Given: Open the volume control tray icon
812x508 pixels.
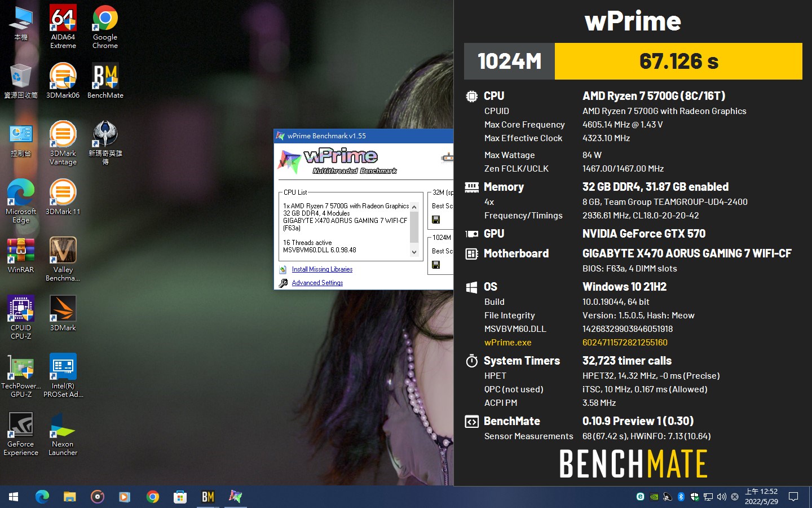Looking at the screenshot, I should click(721, 497).
